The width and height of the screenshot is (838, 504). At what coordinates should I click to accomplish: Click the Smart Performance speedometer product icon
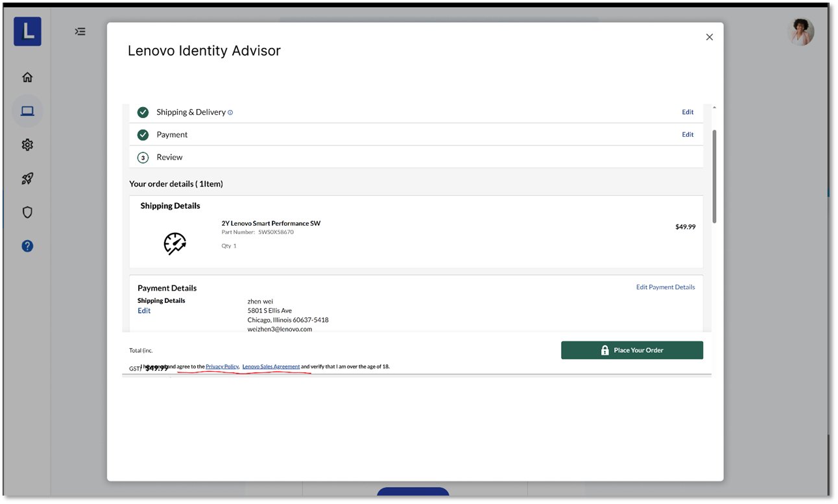tap(174, 243)
